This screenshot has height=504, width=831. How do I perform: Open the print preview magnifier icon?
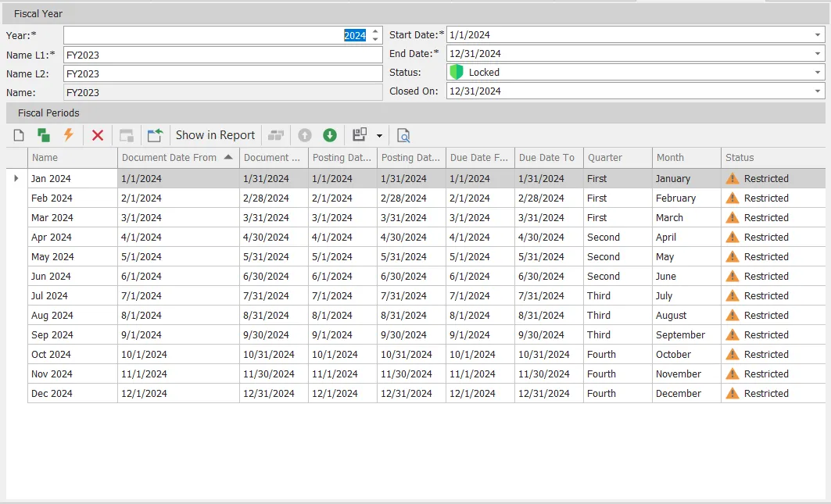tap(403, 135)
